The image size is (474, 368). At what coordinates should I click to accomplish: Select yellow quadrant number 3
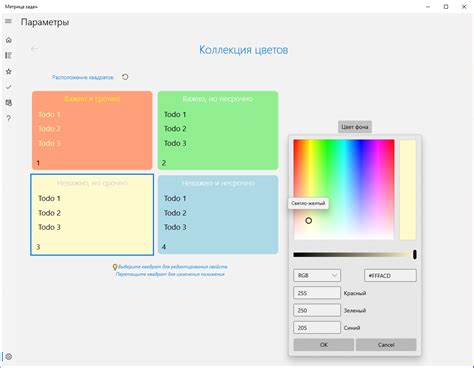point(92,215)
